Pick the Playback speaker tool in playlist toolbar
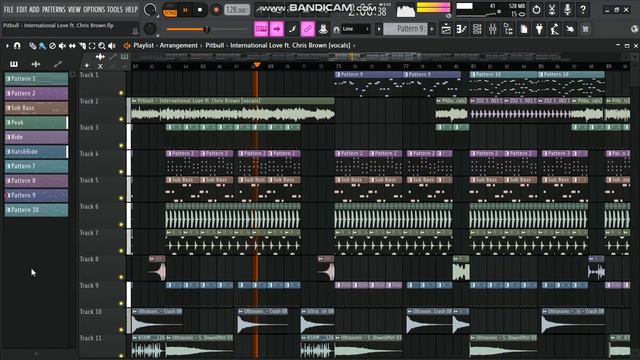640x360 pixels. [112, 46]
